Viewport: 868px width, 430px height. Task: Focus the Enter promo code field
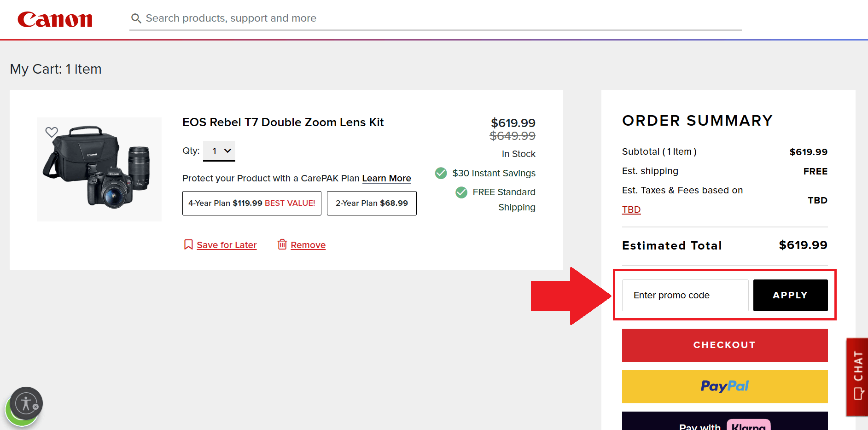click(685, 295)
